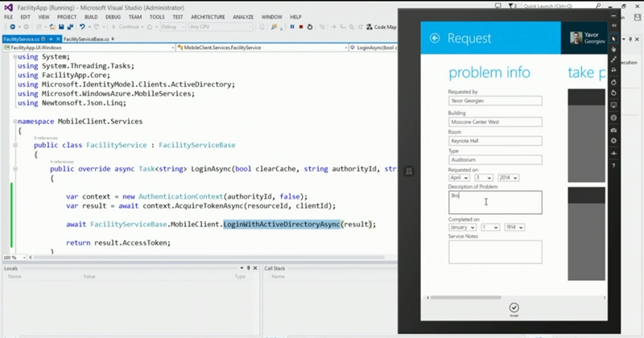The image size is (644, 338).
Task: Open the DEBUG menu
Action: (x=113, y=17)
